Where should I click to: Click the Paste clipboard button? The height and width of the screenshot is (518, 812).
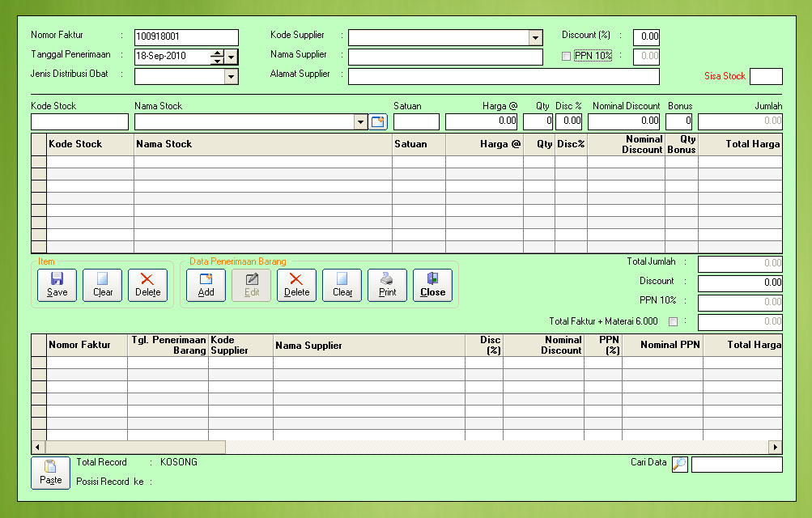point(50,473)
